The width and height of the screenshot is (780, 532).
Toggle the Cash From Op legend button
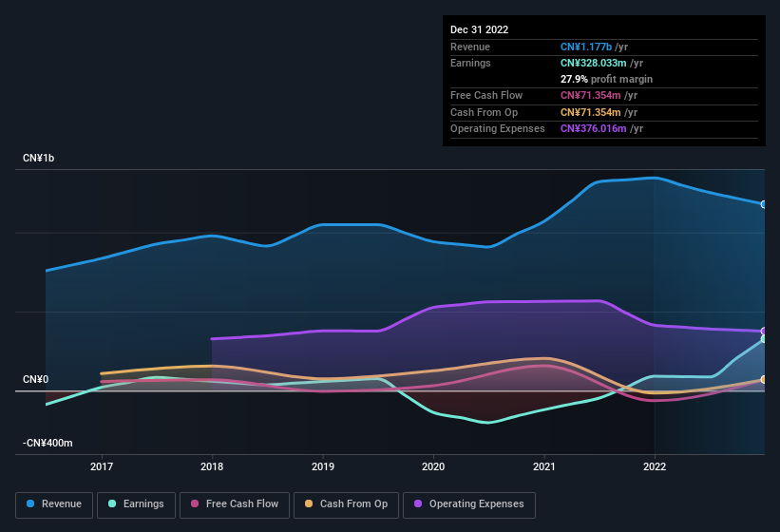[x=346, y=504]
